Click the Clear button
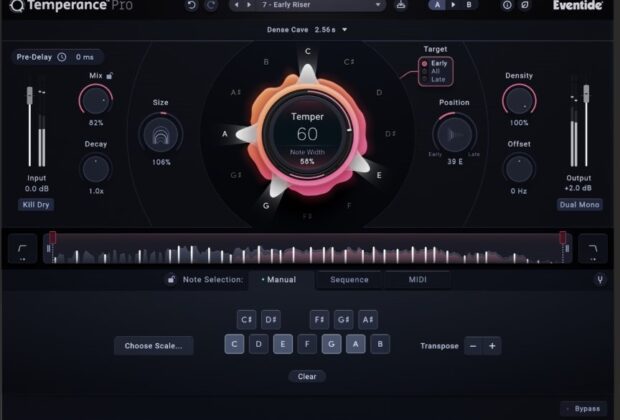 pyautogui.click(x=307, y=376)
